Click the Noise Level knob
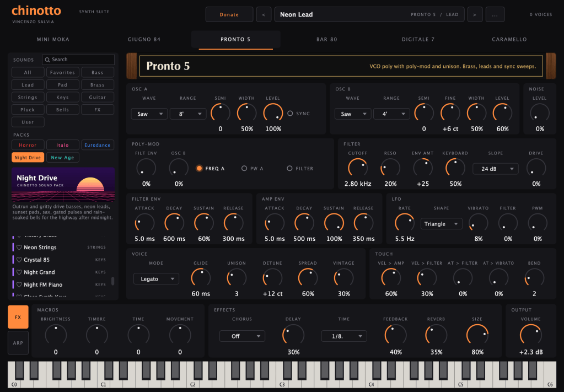The width and height of the screenshot is (564, 392). point(540,113)
